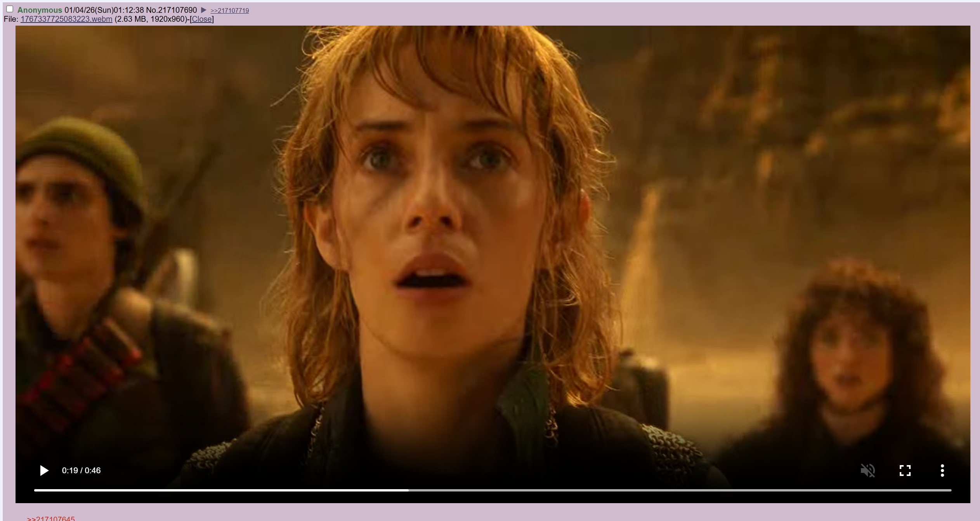Image resolution: width=980 pixels, height=521 pixels.
Task: Close the expanded webm via Close link
Action: [x=201, y=19]
